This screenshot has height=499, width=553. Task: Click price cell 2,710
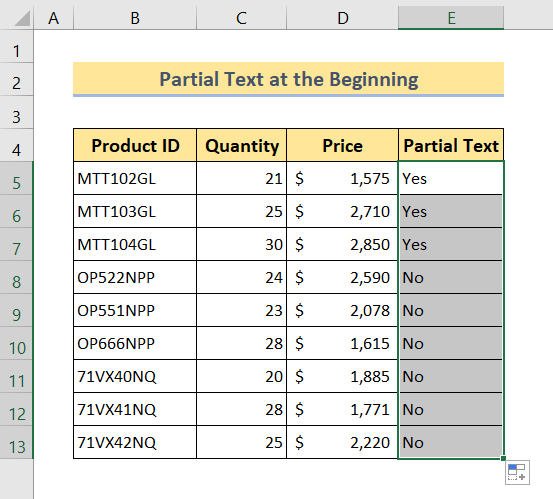tap(342, 212)
